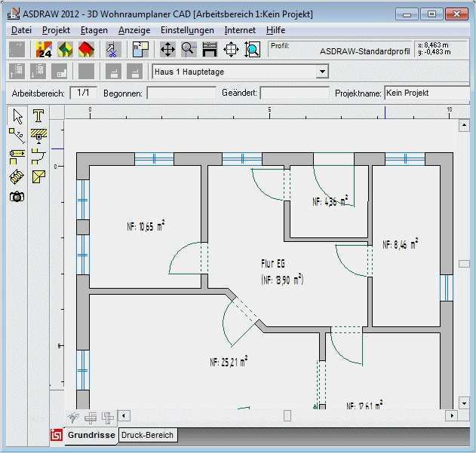Select the Text tool
476x453 pixels.
coord(38,116)
